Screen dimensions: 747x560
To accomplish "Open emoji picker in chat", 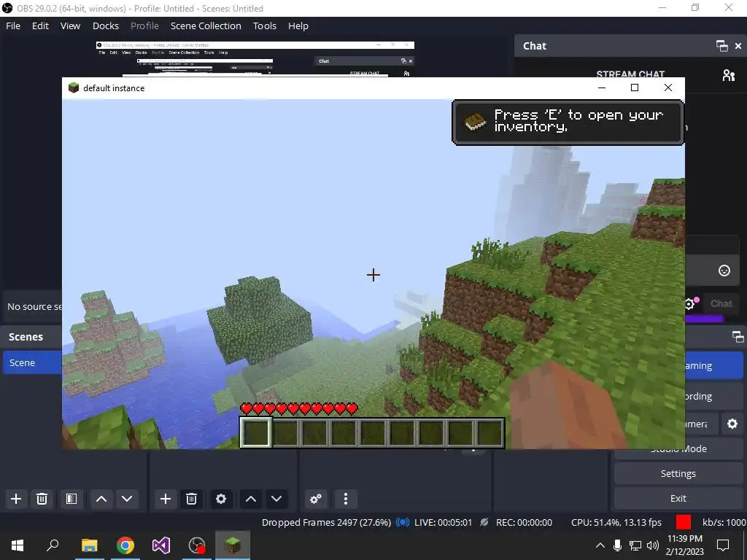I will [x=724, y=271].
